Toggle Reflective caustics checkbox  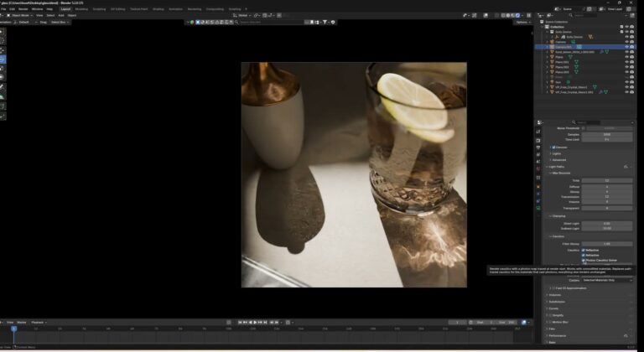click(584, 250)
